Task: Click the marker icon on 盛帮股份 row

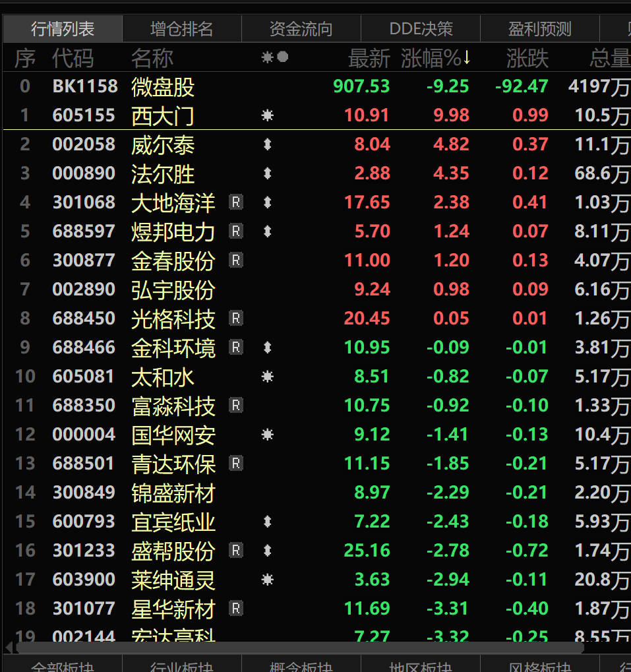Action: coord(268,550)
